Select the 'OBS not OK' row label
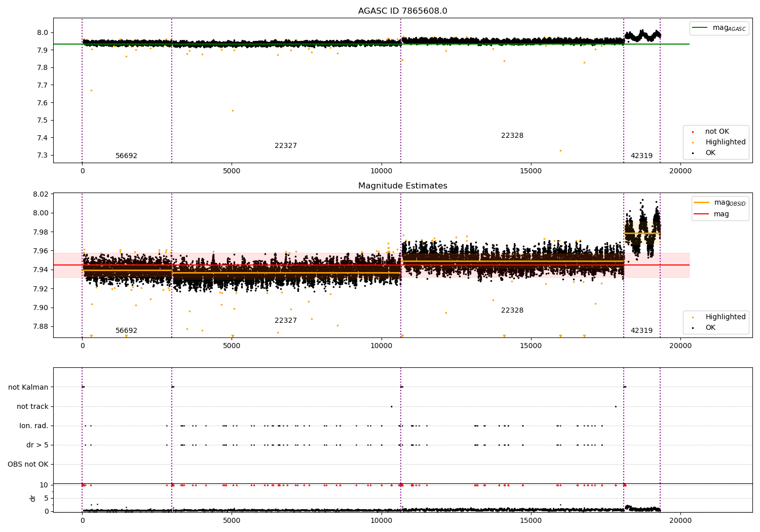The image size is (760, 532). tap(28, 464)
